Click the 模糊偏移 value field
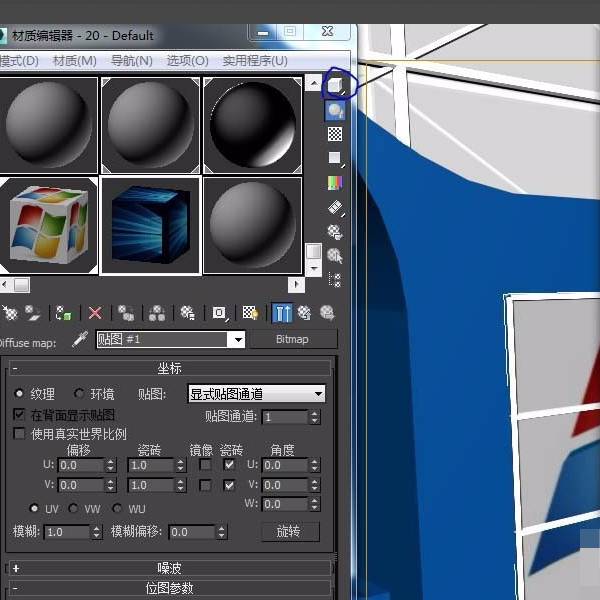The width and height of the screenshot is (600, 600). tap(192, 532)
